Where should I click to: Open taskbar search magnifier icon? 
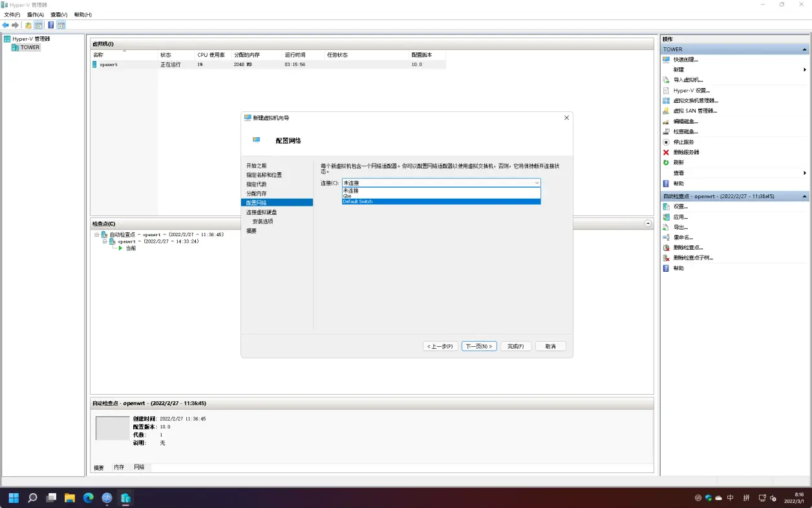pyautogui.click(x=32, y=498)
